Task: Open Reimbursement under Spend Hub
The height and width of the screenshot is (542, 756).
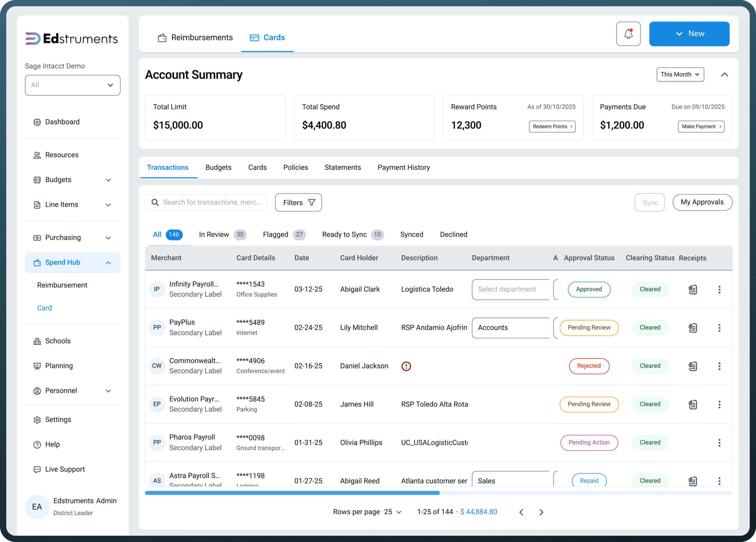Action: coord(62,285)
